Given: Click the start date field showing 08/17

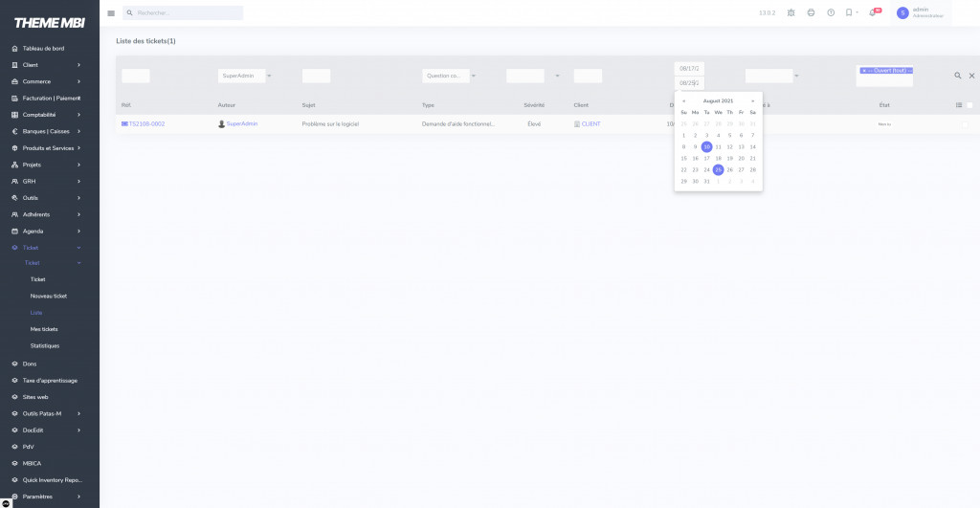Looking at the screenshot, I should click(x=689, y=69).
